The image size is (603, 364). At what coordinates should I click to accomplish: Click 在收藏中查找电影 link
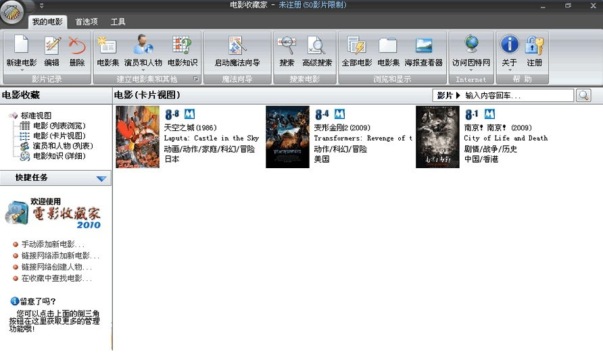(x=57, y=278)
